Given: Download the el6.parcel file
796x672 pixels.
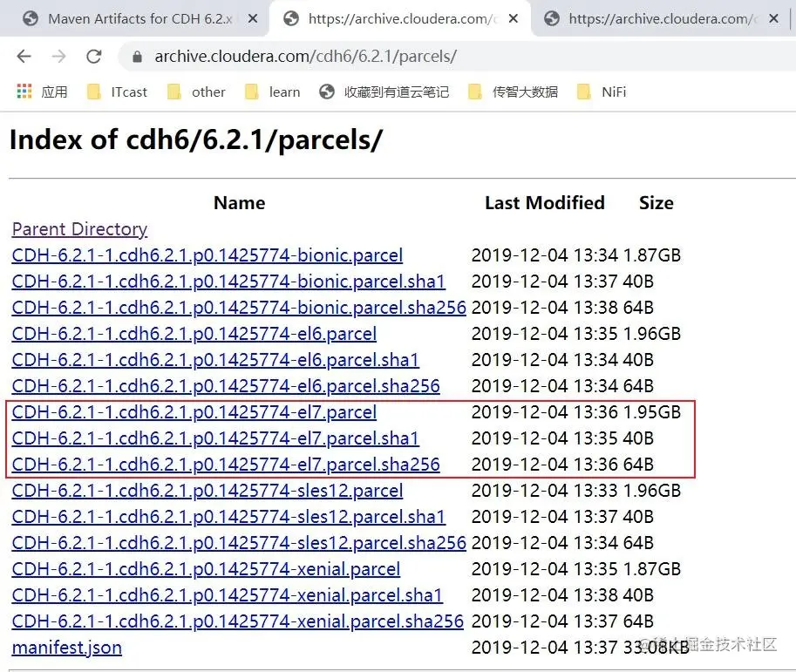Looking at the screenshot, I should [194, 334].
